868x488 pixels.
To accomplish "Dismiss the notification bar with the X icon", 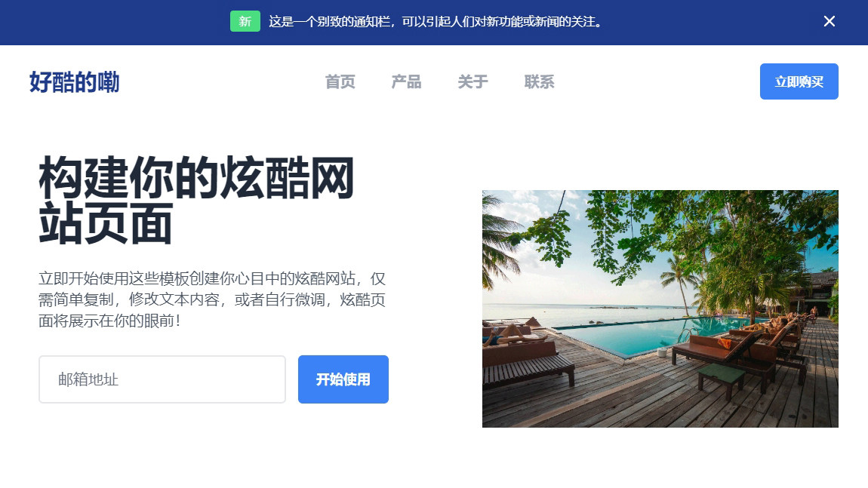I will point(829,21).
